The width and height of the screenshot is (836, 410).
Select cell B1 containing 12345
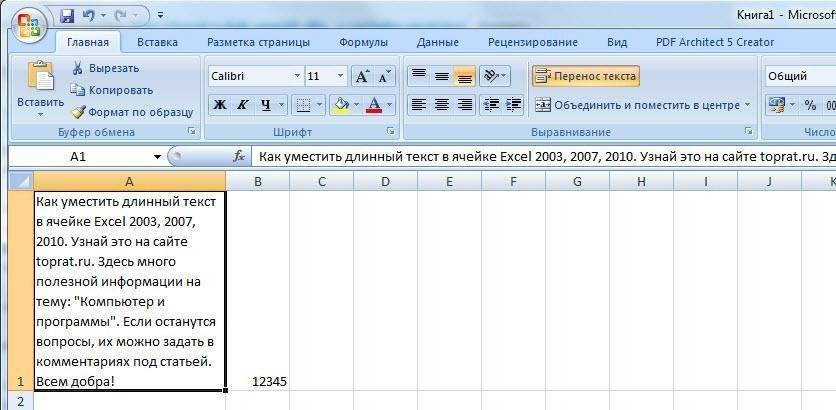258,291
